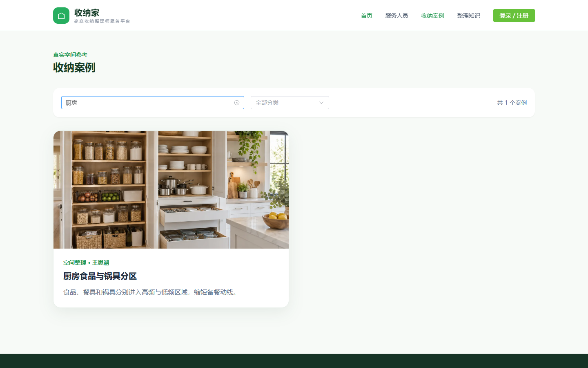Screen dimensions: 588x368
Task: Click the 登录 / 注册 button
Action: pos(514,16)
